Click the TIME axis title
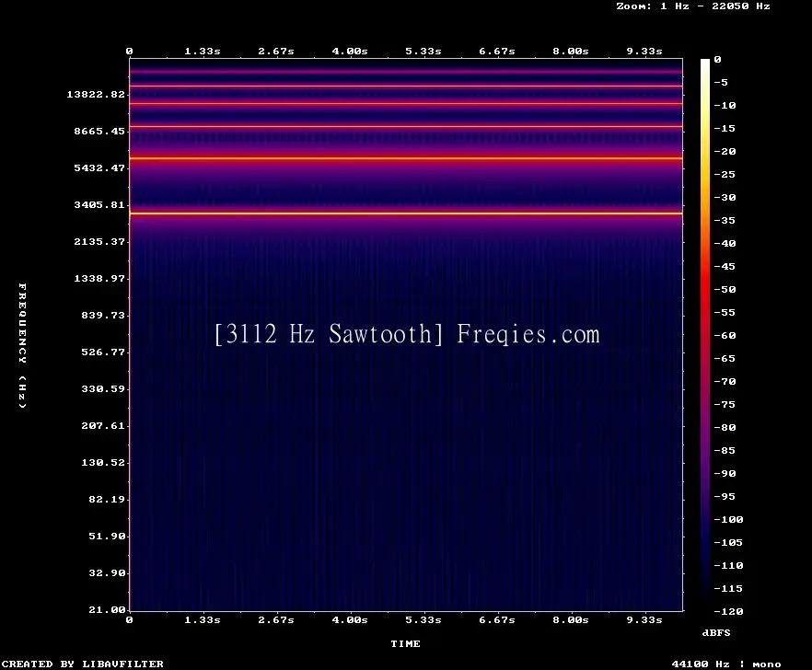This screenshot has width=812, height=670. click(405, 643)
